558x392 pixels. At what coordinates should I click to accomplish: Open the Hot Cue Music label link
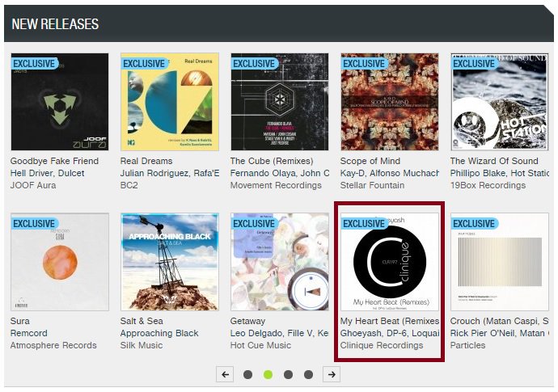click(x=260, y=345)
